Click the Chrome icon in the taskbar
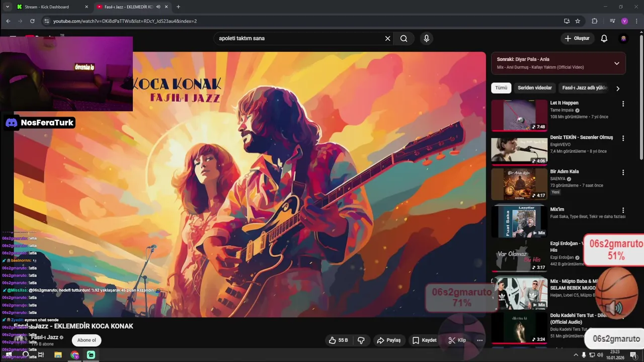Viewport: 644px width, 362px height. click(x=74, y=355)
